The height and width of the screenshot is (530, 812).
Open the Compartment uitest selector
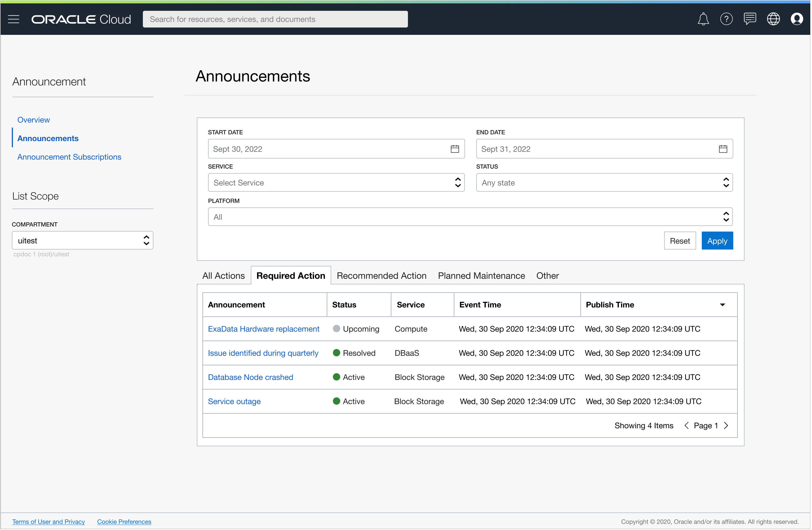(x=83, y=240)
